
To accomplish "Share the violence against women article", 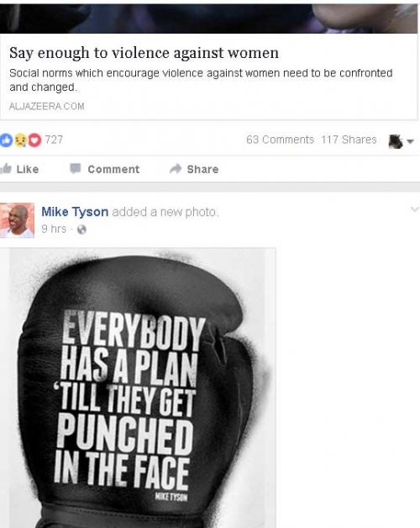I will [194, 169].
